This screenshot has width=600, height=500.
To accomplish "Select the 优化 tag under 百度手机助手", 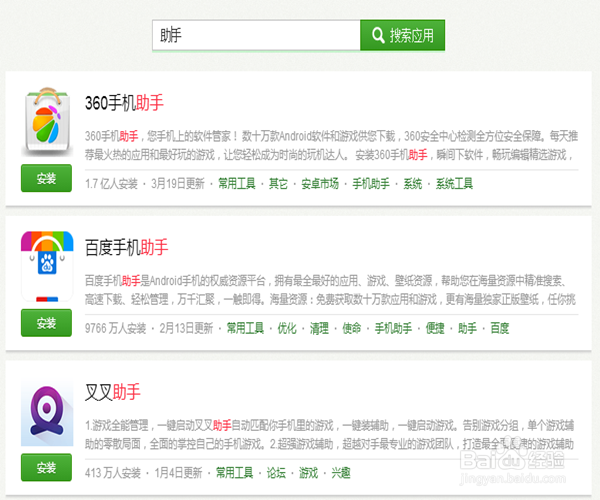I will tap(287, 328).
